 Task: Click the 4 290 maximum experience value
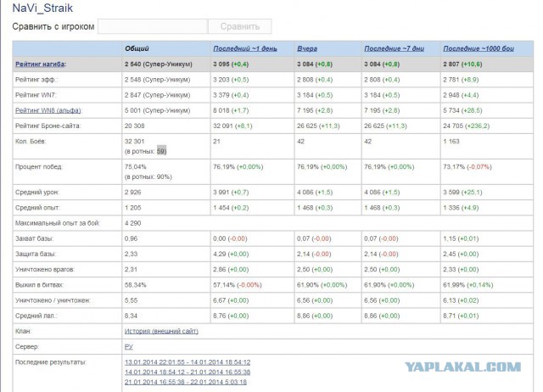point(133,223)
